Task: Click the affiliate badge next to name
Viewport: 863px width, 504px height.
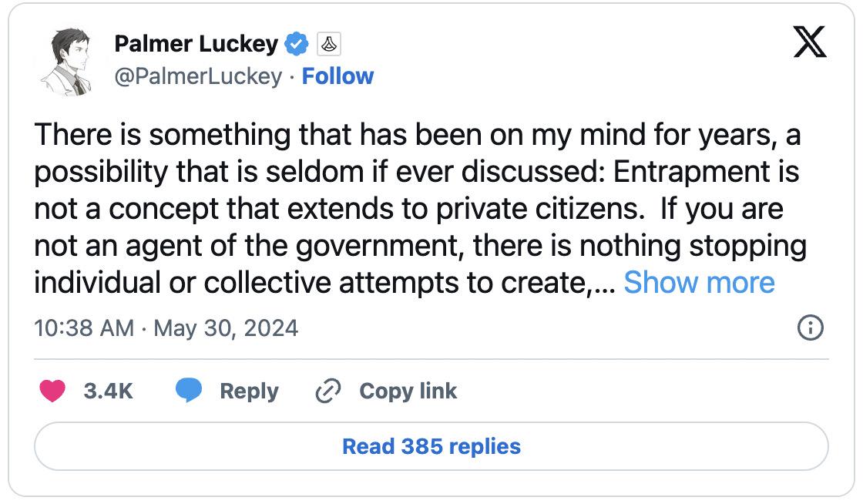Action: point(328,45)
